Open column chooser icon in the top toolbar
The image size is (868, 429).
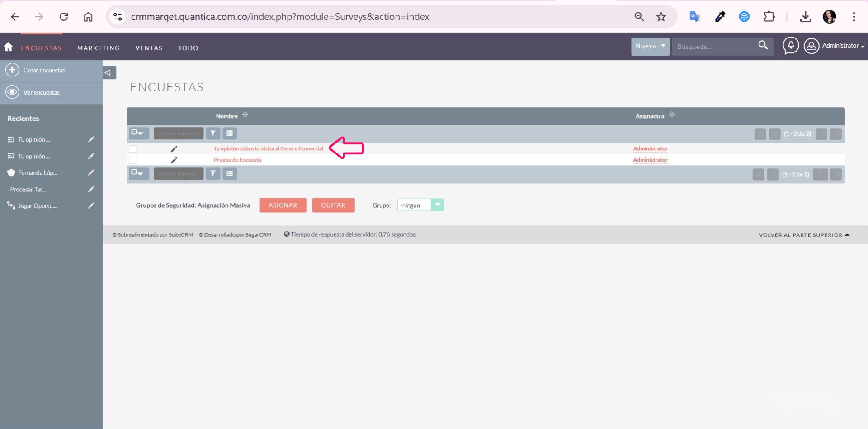coord(230,133)
